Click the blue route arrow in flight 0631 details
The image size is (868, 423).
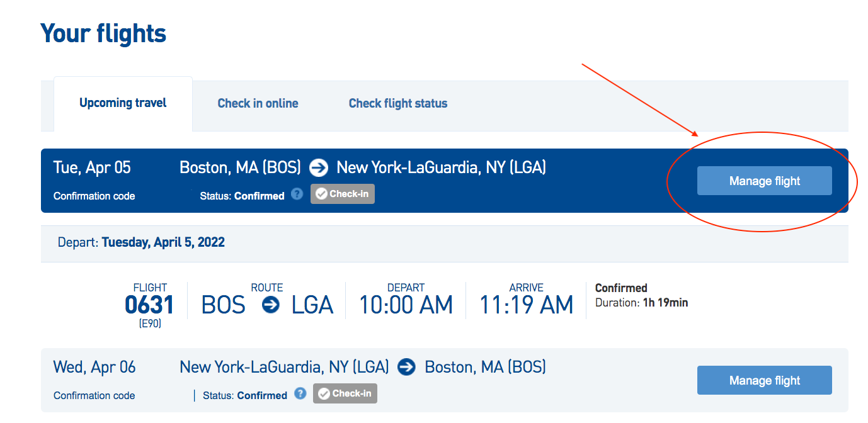pos(270,305)
